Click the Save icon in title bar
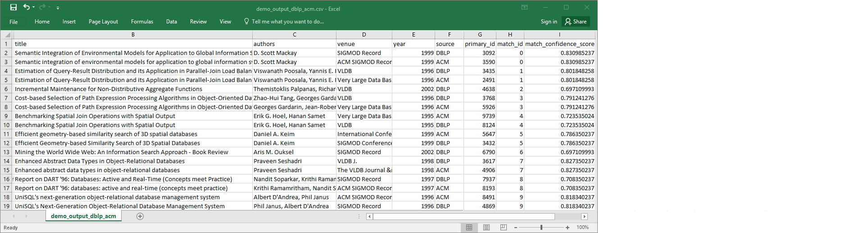Image resolution: width=868 pixels, height=233 pixels. (14, 7)
